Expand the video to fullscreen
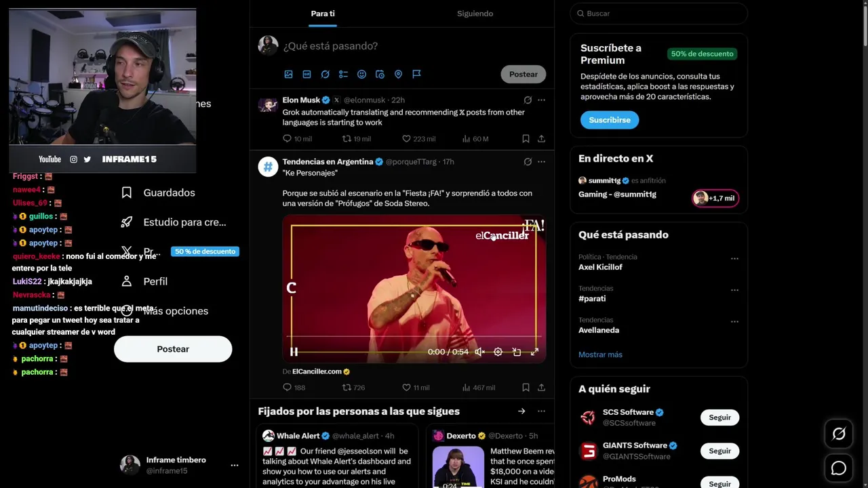 point(534,352)
